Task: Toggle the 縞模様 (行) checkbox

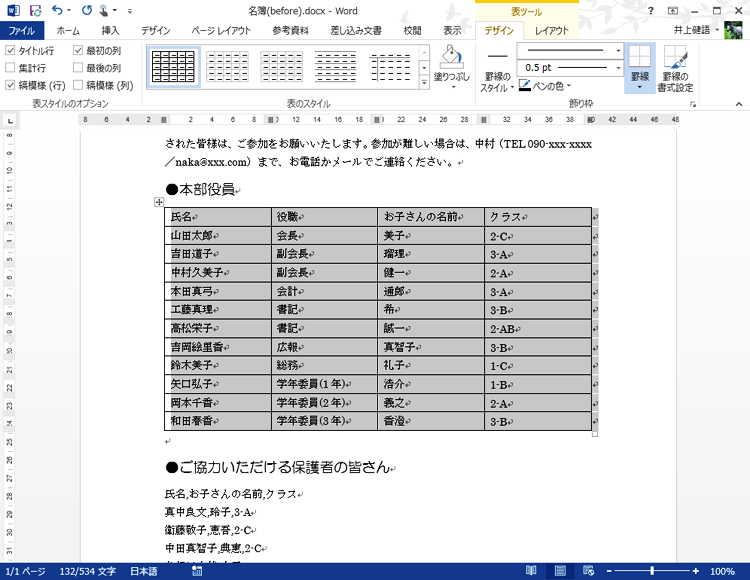Action: click(x=10, y=85)
